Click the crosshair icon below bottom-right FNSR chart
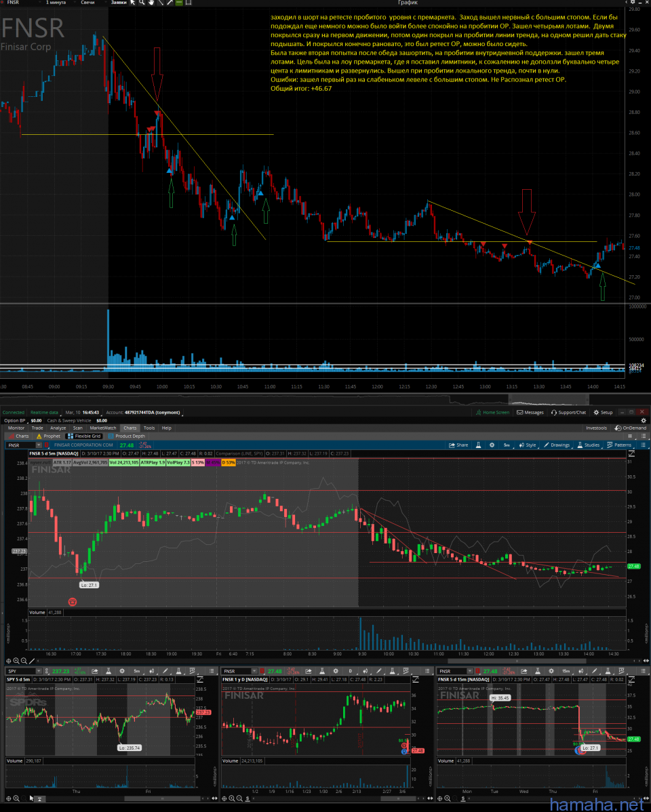Viewport: 651px width, 812px height. pos(439,798)
